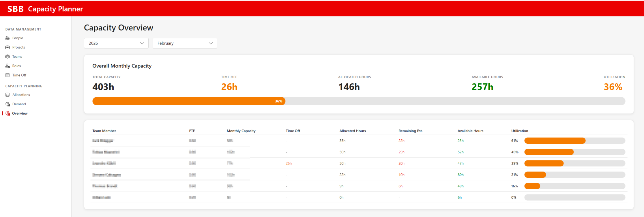Click the Teams group icon
644x217 pixels.
point(8,57)
